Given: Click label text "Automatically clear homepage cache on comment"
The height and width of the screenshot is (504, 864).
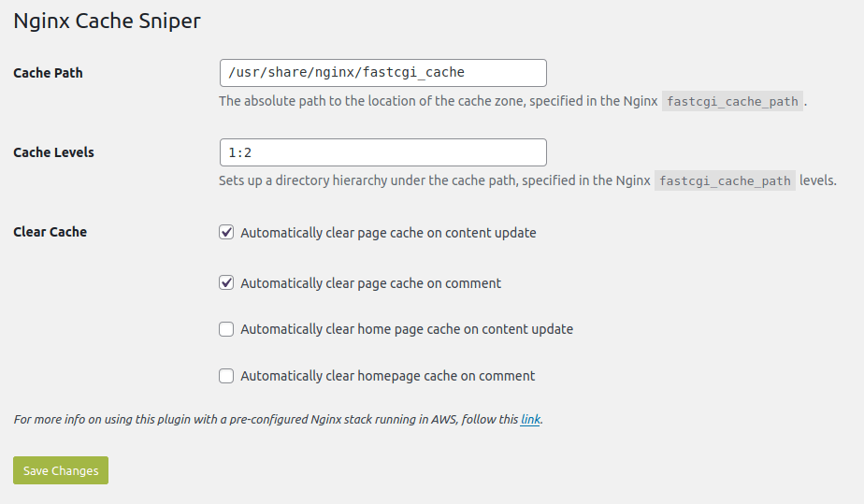Looking at the screenshot, I should (387, 376).
